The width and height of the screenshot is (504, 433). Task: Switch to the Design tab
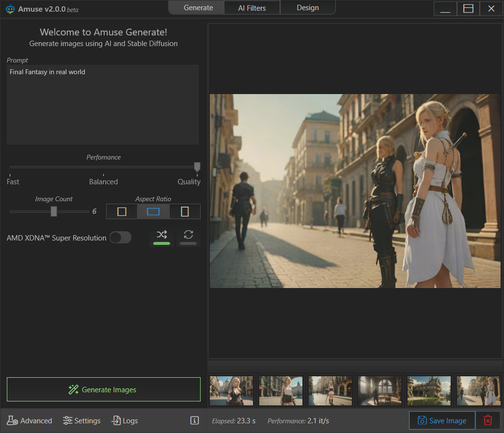point(308,8)
